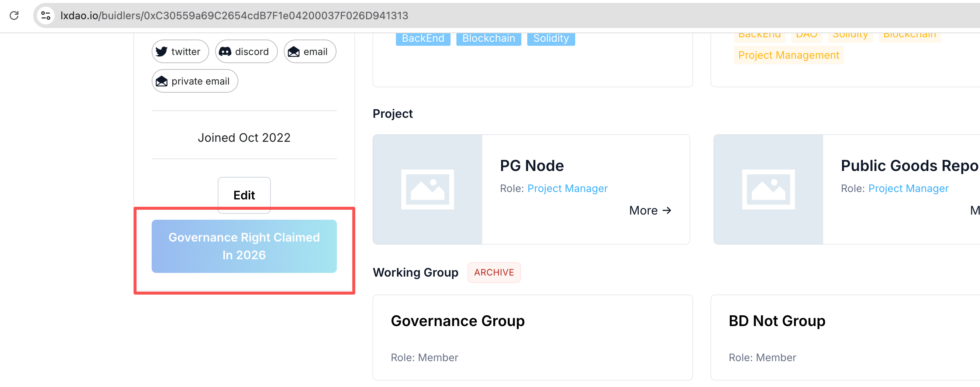Image resolution: width=980 pixels, height=387 pixels.
Task: Click the Twitter bird icon
Action: (x=162, y=51)
